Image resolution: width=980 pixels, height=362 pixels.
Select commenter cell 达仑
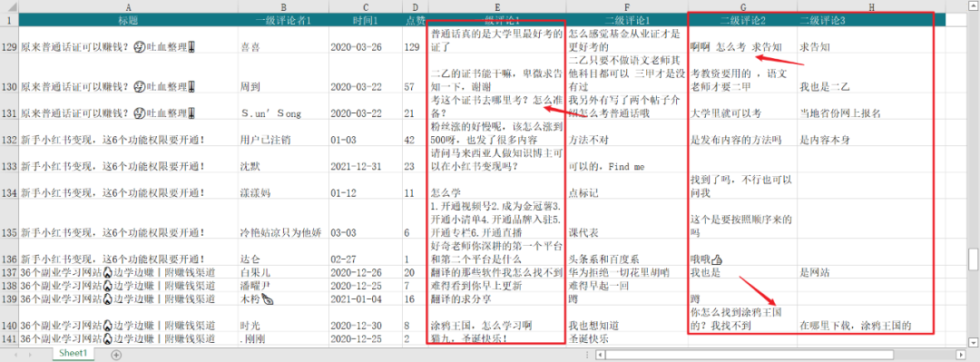pos(283,252)
